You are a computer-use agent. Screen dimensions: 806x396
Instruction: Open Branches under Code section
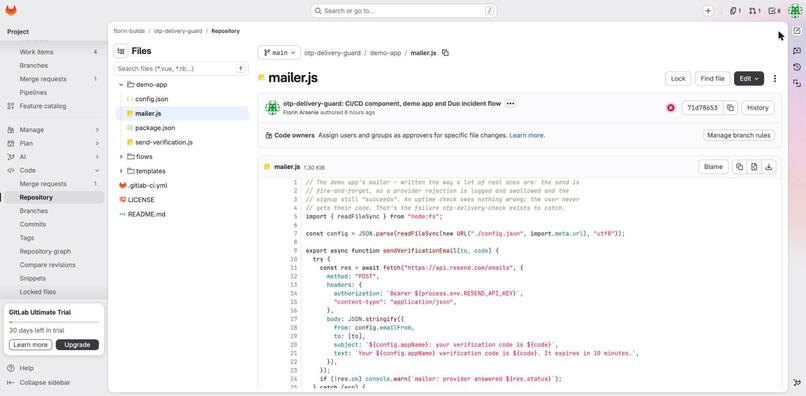pos(53,211)
